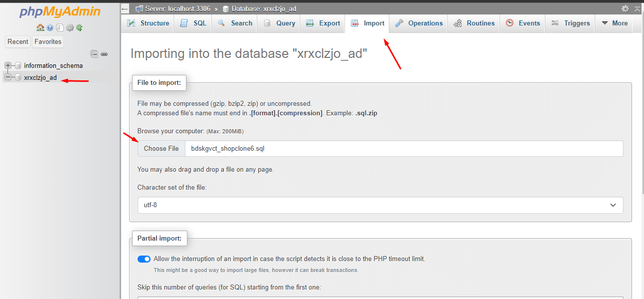Toggle the allow import interruption switch

click(x=144, y=259)
